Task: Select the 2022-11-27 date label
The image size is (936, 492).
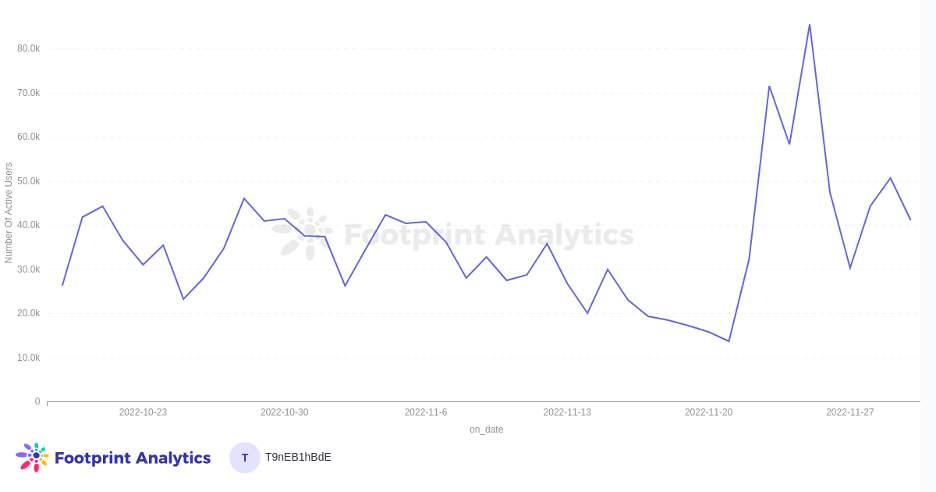Action: coord(850,412)
